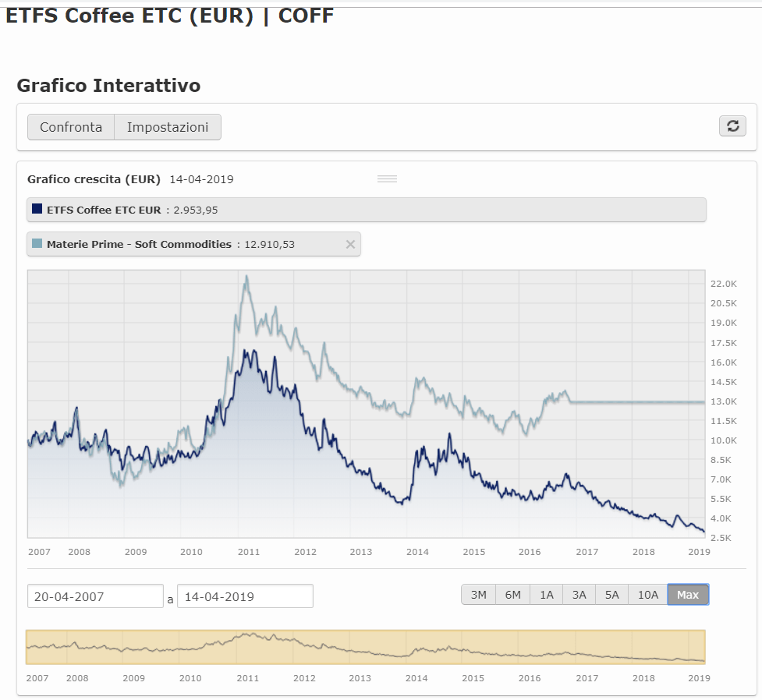Click the ETFS Coffee ETC EUR legend
The height and width of the screenshot is (700, 762).
(x=104, y=210)
